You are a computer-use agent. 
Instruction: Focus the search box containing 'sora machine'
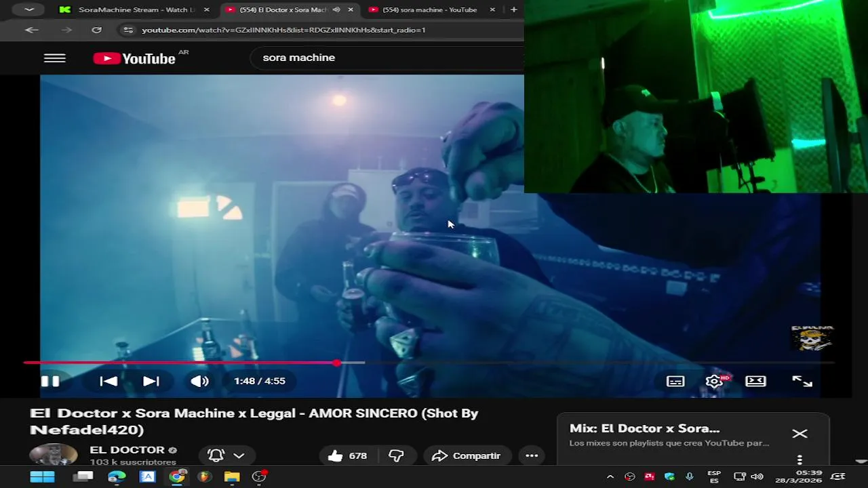click(x=387, y=58)
